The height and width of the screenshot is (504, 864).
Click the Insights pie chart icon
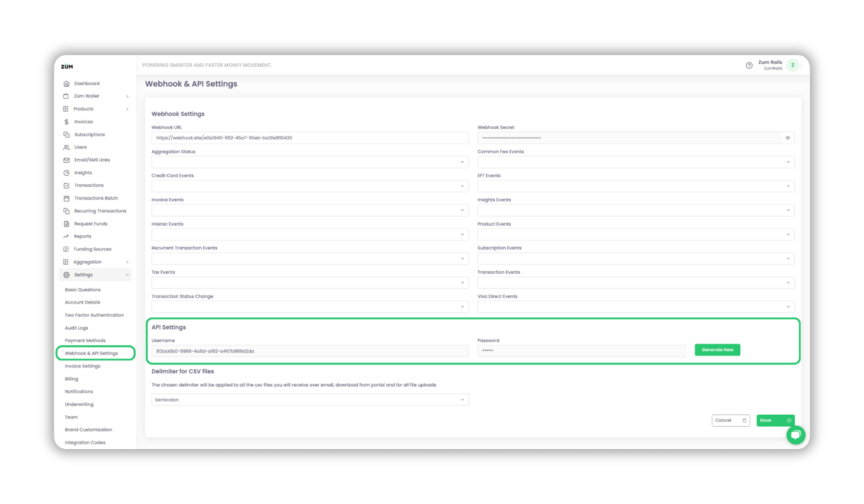(x=66, y=173)
